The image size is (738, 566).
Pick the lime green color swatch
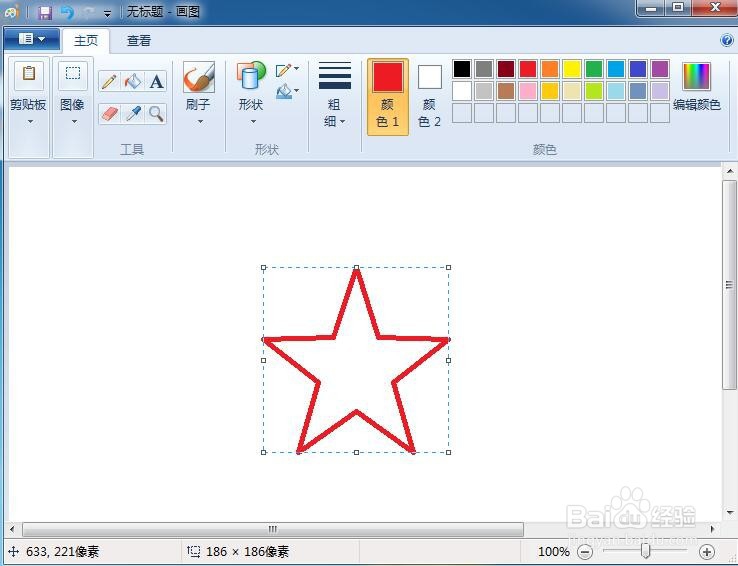(x=594, y=91)
